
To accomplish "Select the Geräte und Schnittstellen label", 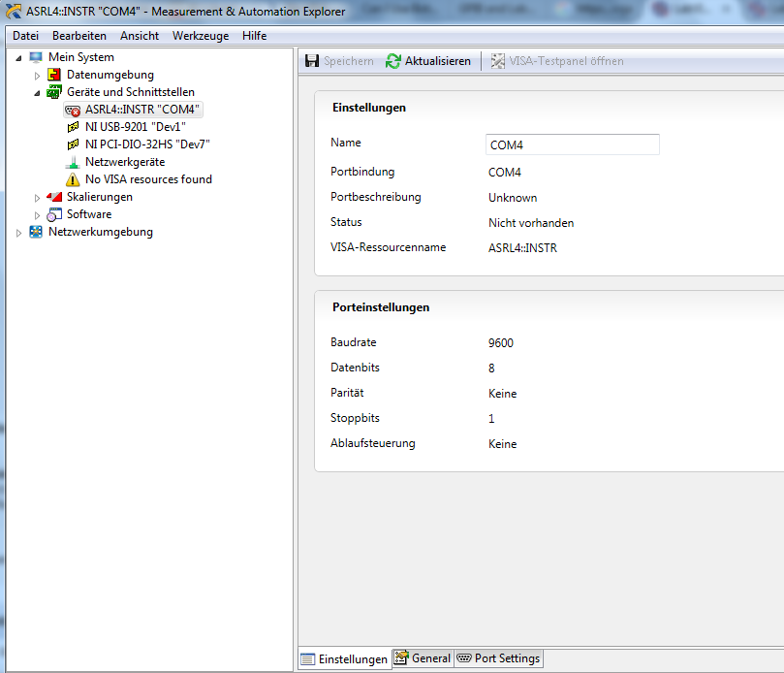I will click(x=131, y=92).
